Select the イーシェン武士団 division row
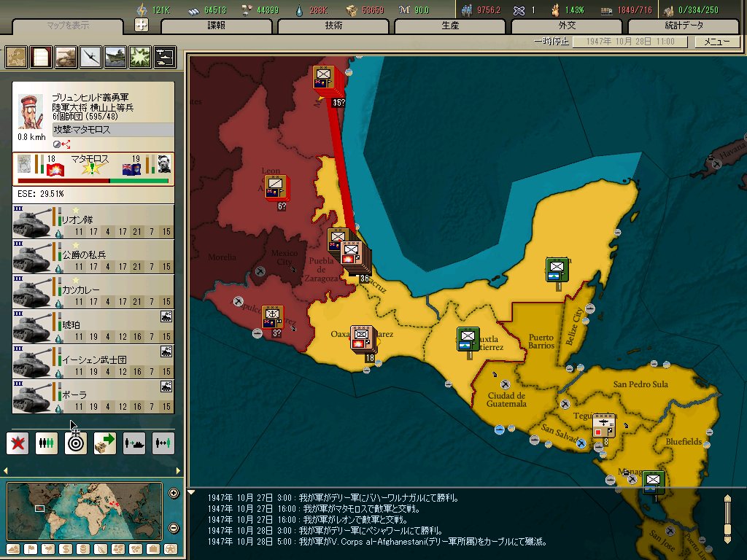 point(93,362)
